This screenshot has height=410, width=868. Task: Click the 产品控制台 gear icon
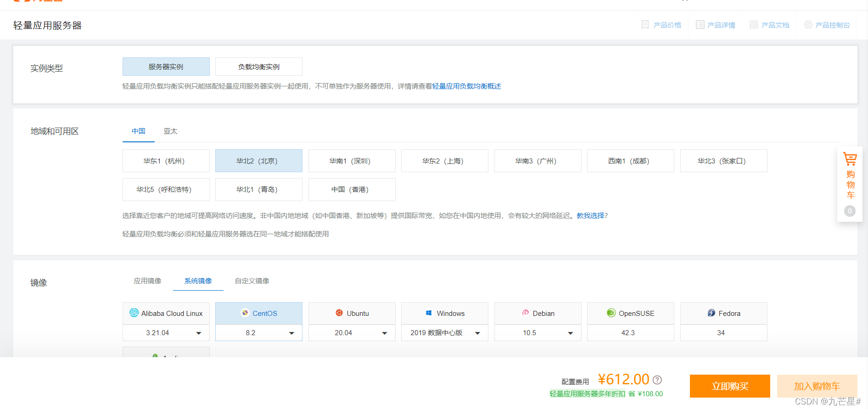point(808,25)
